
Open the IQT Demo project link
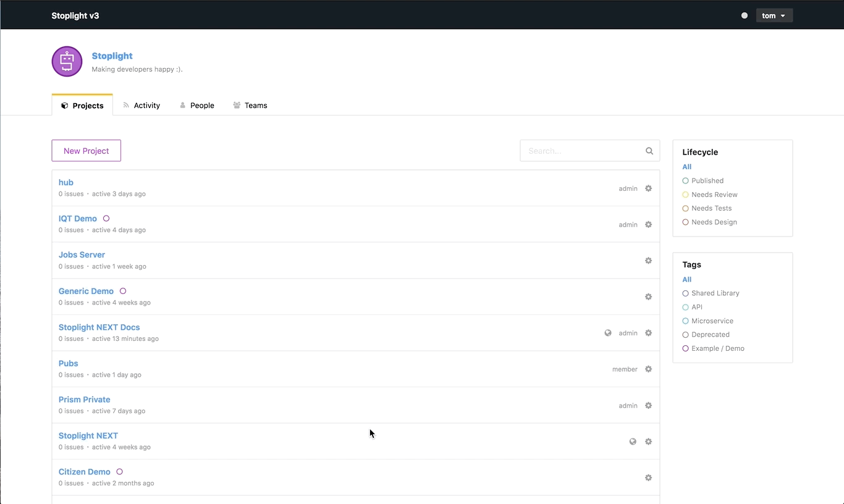click(x=78, y=219)
